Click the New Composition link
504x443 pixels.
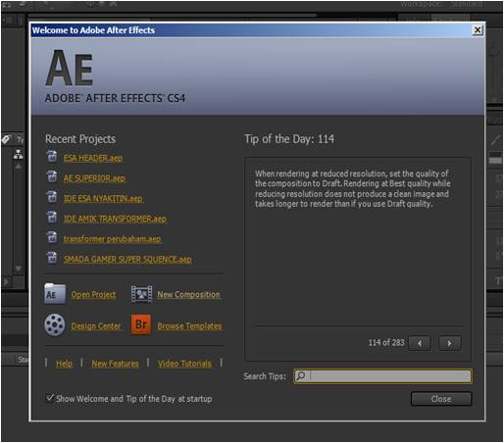click(188, 295)
